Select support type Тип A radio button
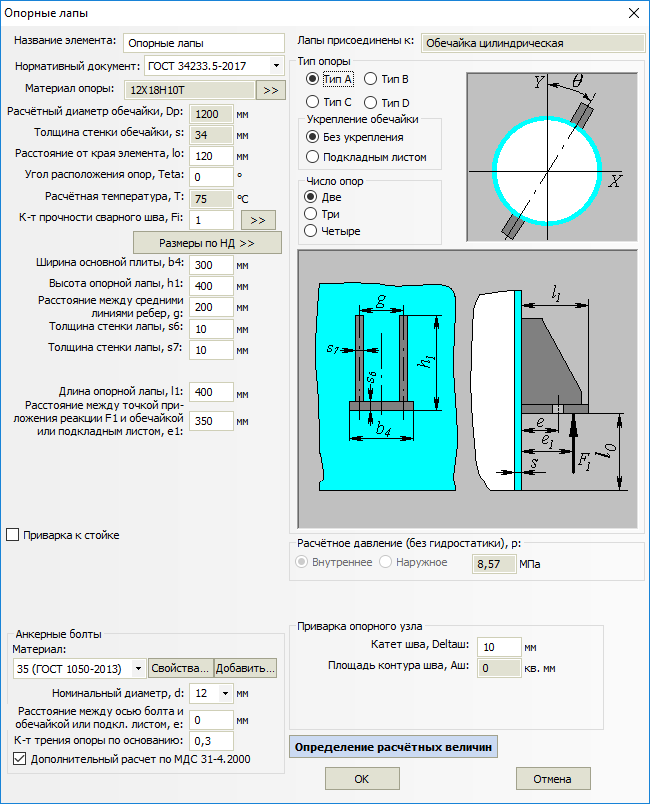The image size is (650, 804). [x=312, y=79]
